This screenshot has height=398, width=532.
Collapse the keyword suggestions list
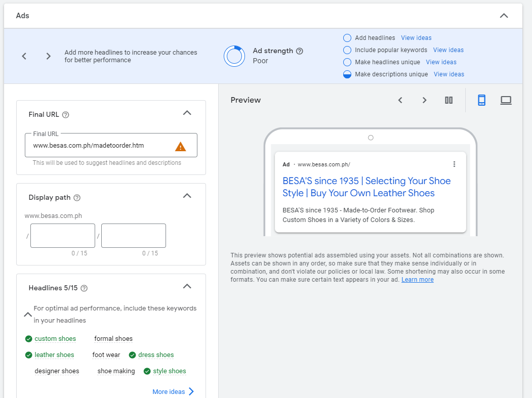click(x=28, y=315)
